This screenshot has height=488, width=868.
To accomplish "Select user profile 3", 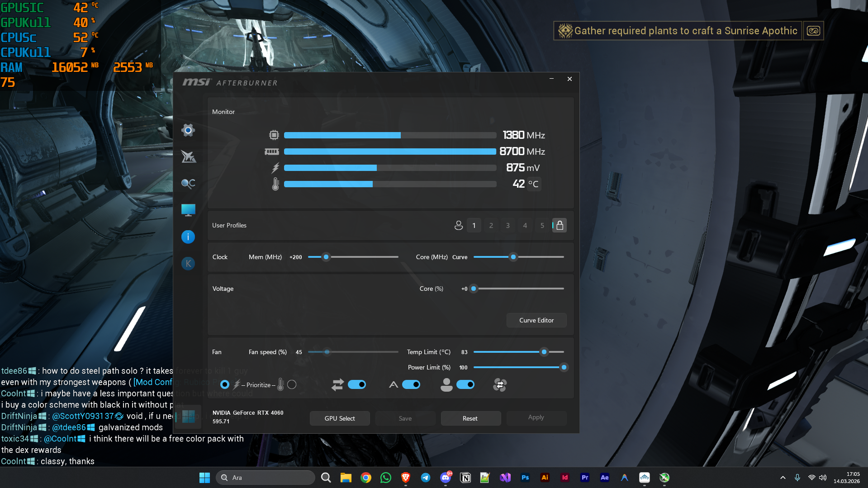I will (x=508, y=225).
